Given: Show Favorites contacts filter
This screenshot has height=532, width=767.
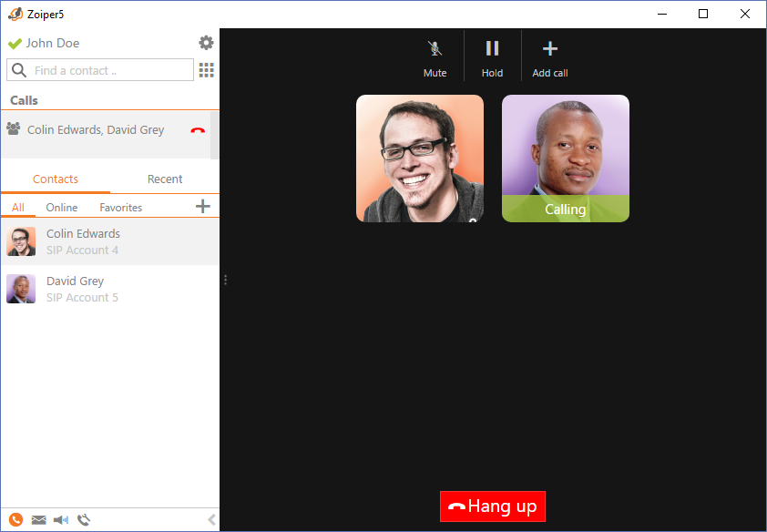Looking at the screenshot, I should 121,208.
